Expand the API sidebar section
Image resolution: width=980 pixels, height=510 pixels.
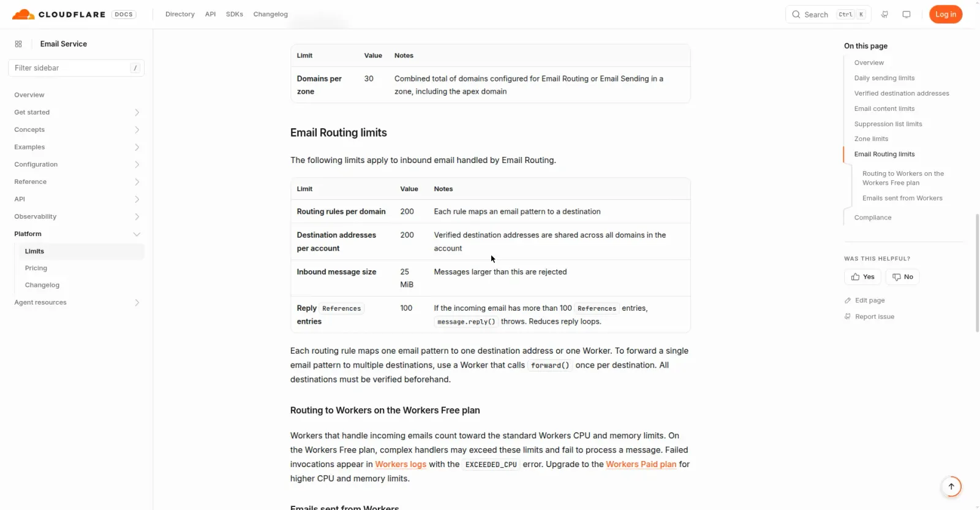[77, 199]
